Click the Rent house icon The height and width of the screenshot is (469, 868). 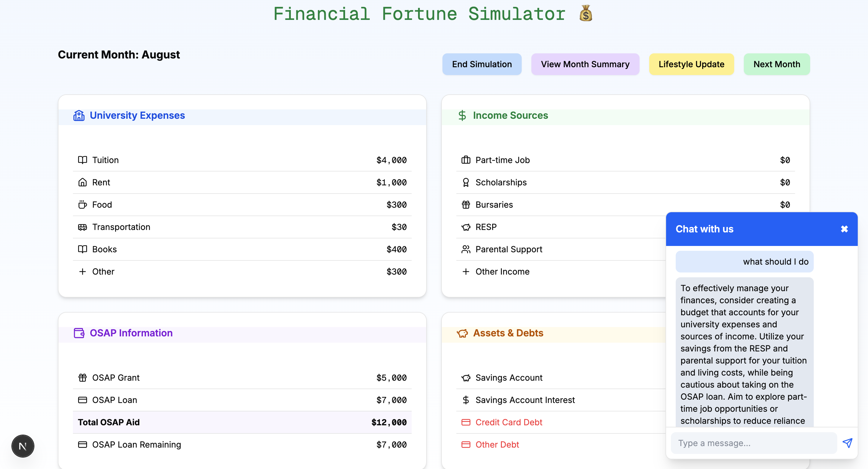(x=83, y=182)
